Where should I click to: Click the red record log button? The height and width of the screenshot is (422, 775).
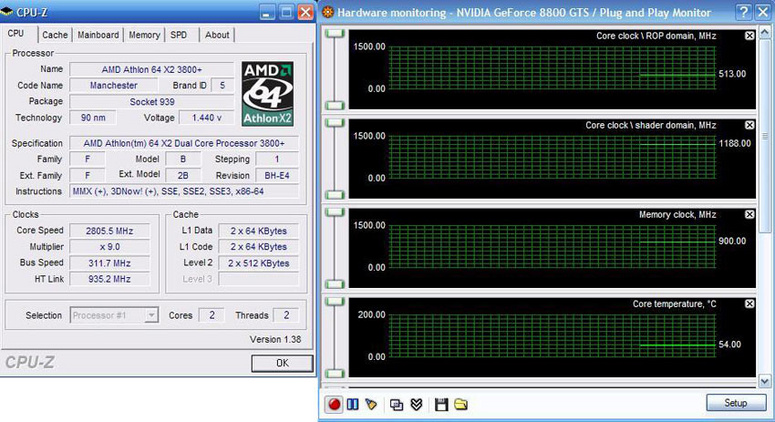coord(335,404)
